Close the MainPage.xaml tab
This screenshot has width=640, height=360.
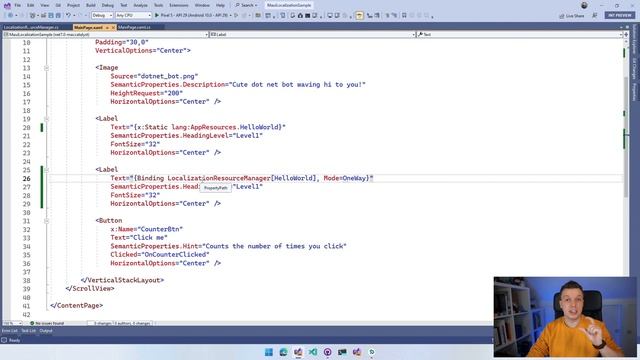(113, 27)
